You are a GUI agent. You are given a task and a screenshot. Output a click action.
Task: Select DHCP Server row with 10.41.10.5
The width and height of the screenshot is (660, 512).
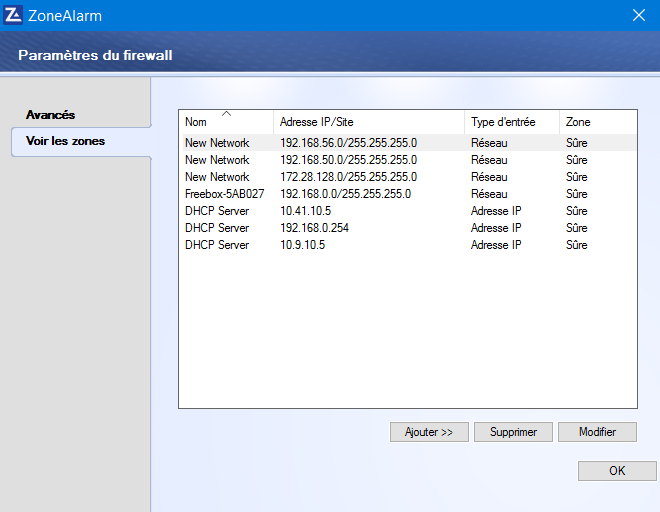click(x=408, y=211)
